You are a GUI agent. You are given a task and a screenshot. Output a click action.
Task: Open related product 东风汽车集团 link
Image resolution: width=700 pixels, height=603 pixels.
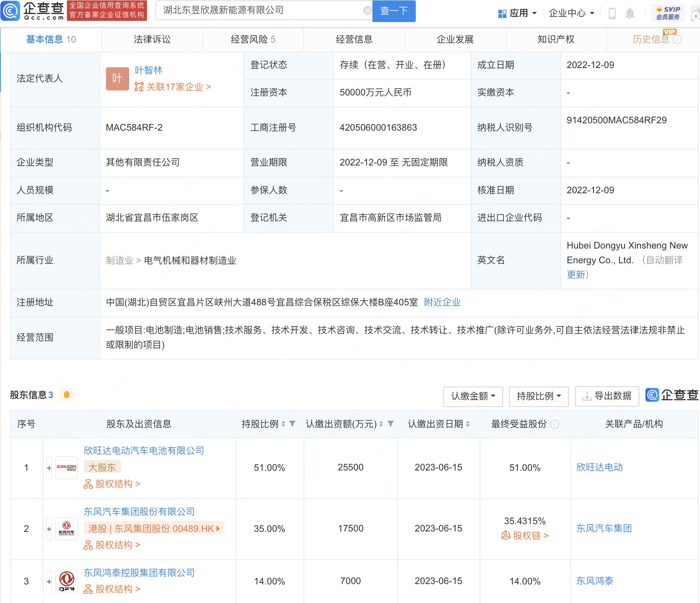pos(604,528)
